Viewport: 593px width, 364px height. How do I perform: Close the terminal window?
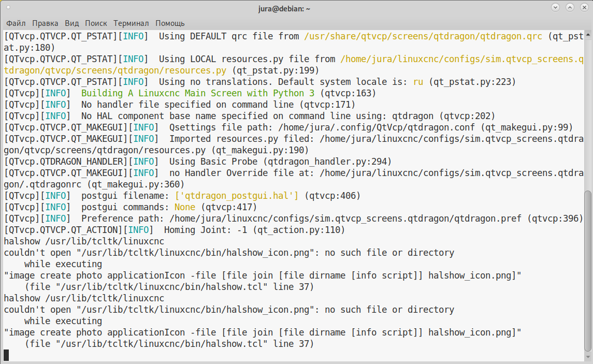pyautogui.click(x=584, y=8)
